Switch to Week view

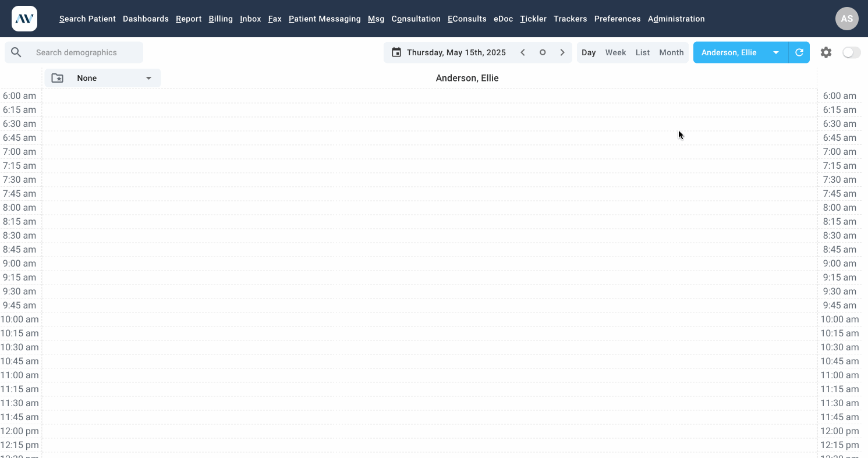(x=615, y=52)
